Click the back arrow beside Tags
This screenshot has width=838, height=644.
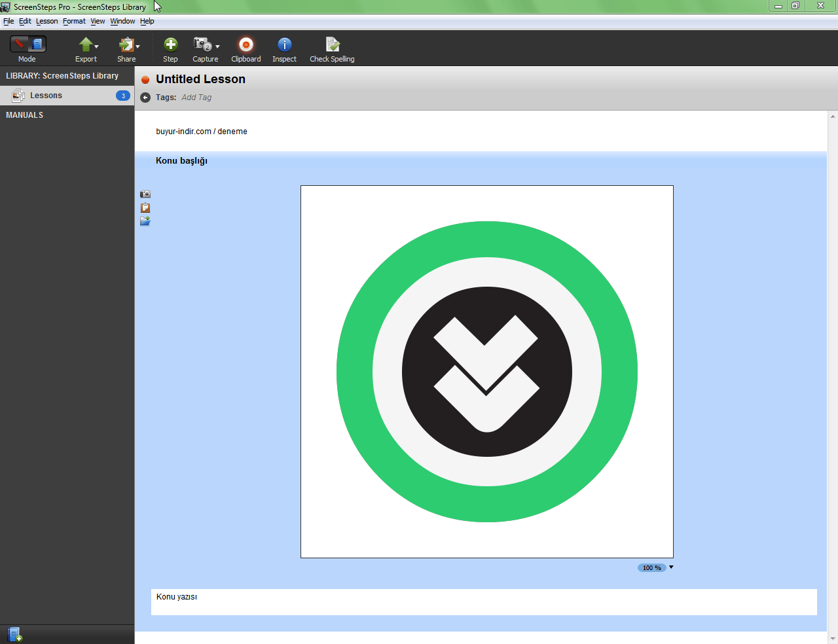(x=145, y=98)
